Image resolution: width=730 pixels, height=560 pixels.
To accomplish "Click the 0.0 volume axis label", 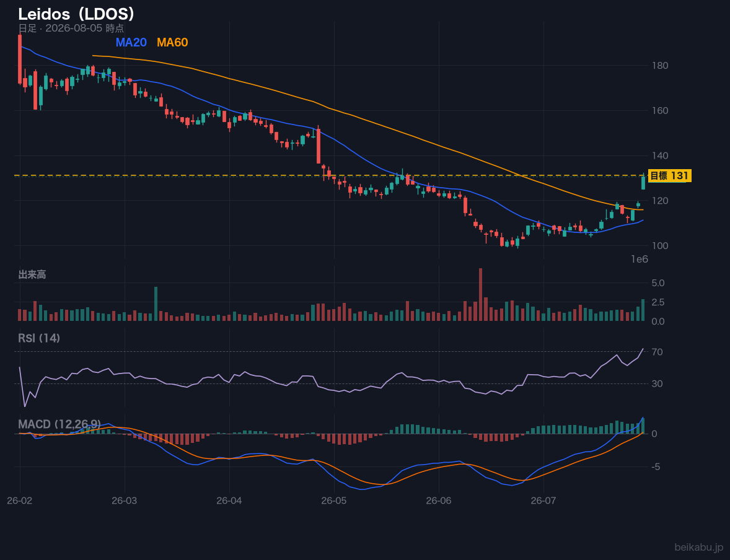I will [x=658, y=322].
